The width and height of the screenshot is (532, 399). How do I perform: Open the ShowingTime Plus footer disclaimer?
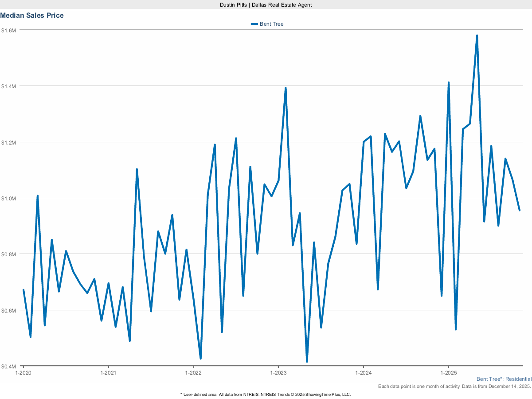pyautogui.click(x=266, y=394)
